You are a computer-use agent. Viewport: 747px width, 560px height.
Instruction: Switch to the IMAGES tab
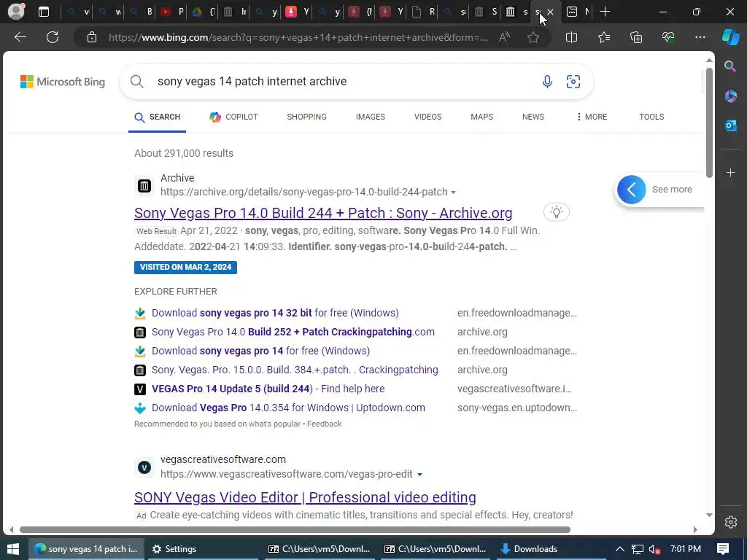point(370,117)
